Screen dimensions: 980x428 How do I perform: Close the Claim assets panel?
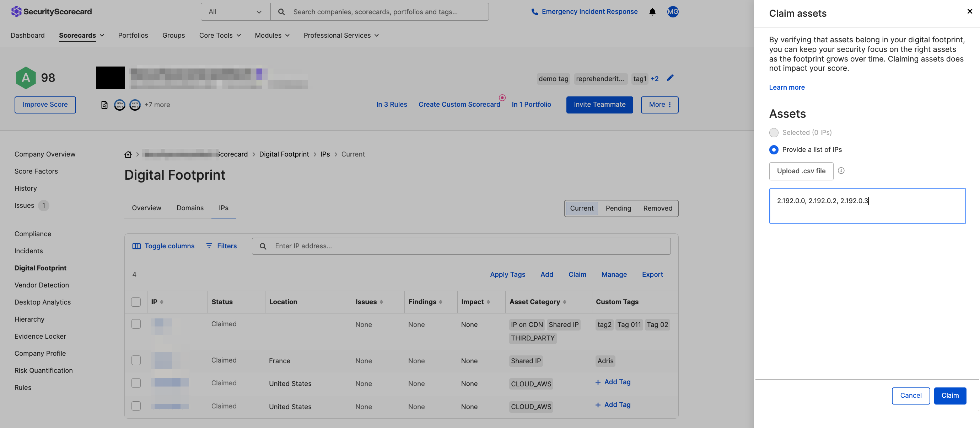[x=969, y=11]
